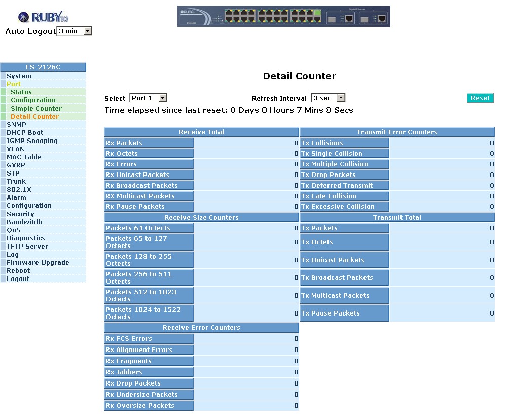Open the Select Port dropdown
The image size is (510, 420).
149,98
